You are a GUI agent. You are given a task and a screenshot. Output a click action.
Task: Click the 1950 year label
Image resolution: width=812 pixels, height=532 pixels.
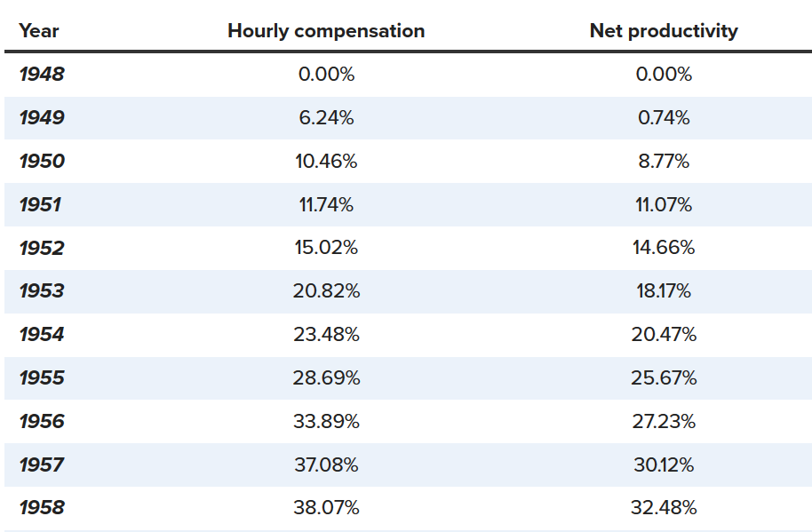point(42,162)
